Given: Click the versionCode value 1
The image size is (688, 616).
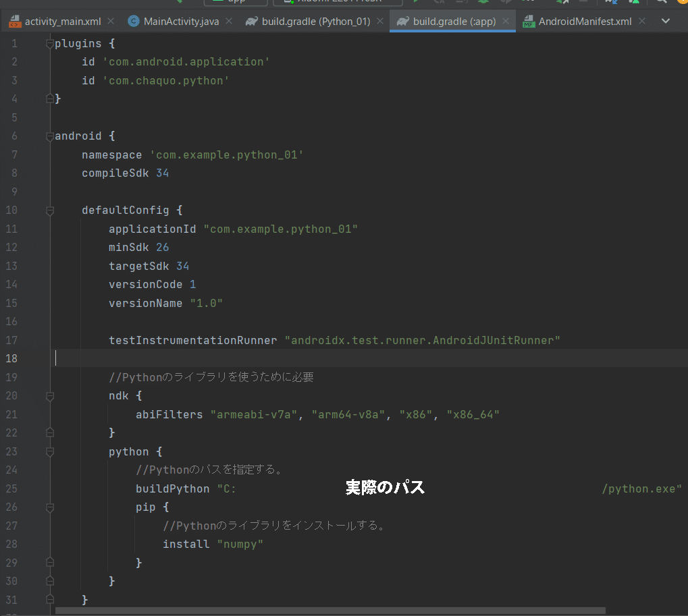Looking at the screenshot, I should 192,285.
